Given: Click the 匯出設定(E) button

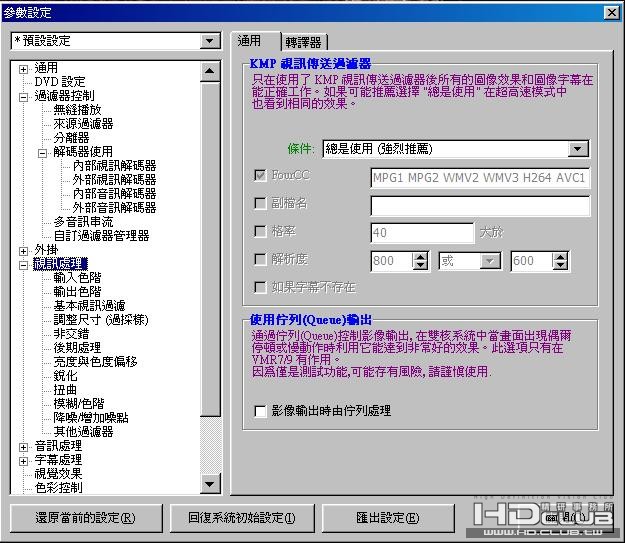Looking at the screenshot, I should [x=388, y=518].
